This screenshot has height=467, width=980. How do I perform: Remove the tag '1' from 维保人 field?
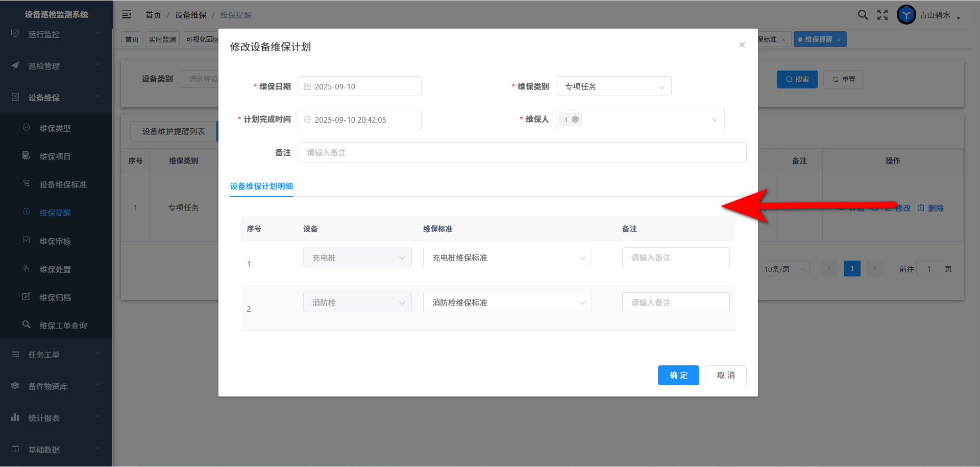[x=575, y=120]
